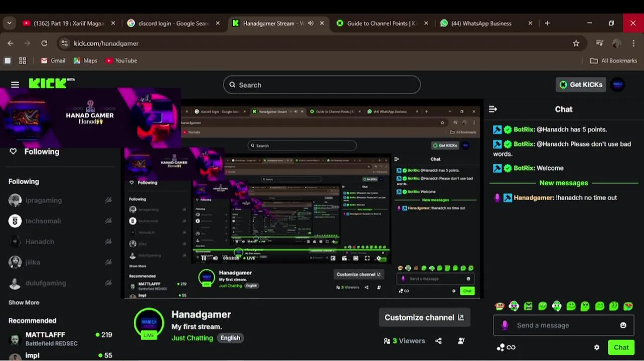Open dulufgaming in Following list

(x=60, y=283)
